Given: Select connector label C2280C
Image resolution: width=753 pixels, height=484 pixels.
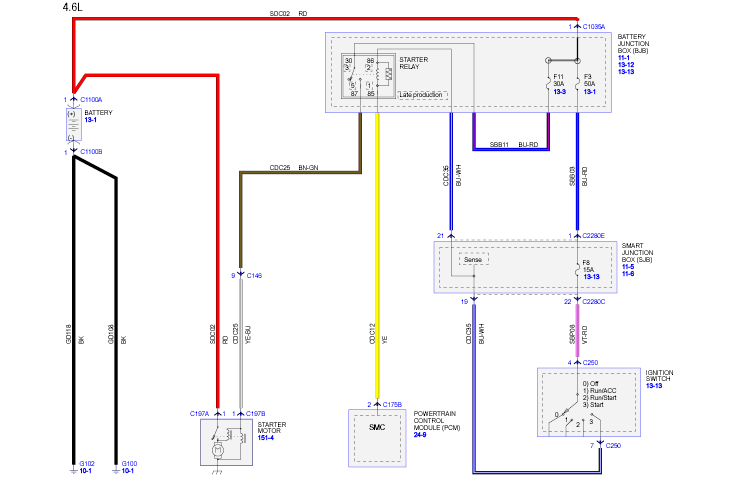Looking at the screenshot, I should 594,302.
